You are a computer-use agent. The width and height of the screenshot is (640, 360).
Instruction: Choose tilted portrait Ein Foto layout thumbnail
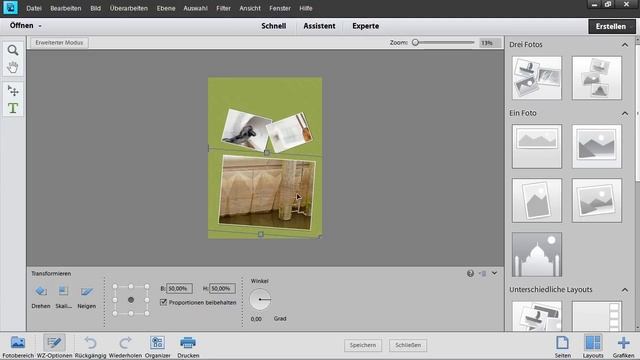click(x=536, y=200)
